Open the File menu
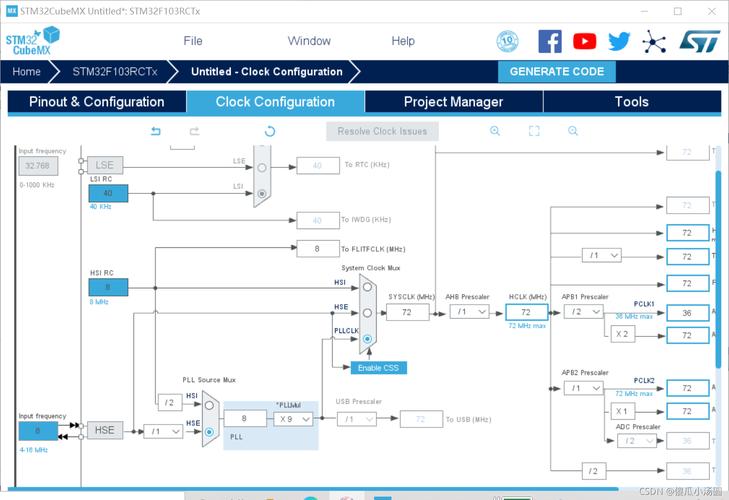 tap(193, 41)
